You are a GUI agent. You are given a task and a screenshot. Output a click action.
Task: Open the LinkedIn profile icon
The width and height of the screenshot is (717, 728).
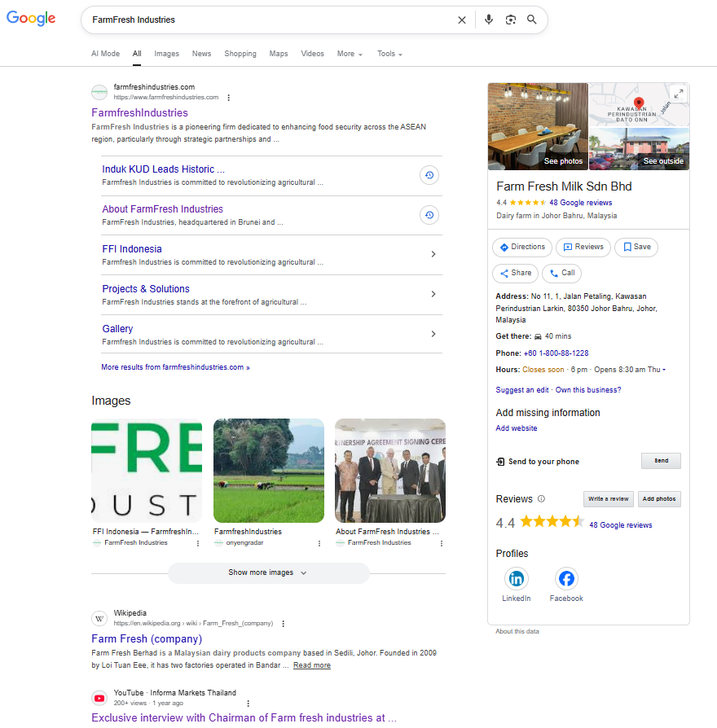pos(517,578)
